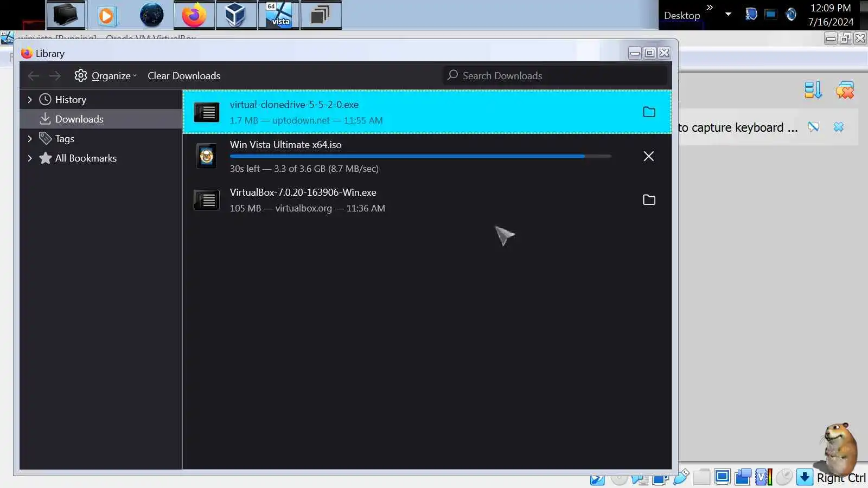The image size is (868, 488).
Task: Expand the All Bookmarks tree node
Action: [x=30, y=158]
